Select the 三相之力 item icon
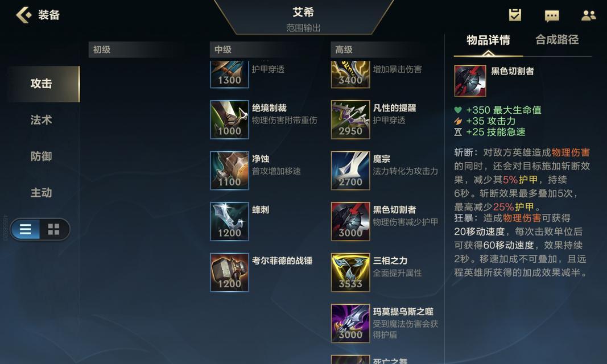 point(350,272)
